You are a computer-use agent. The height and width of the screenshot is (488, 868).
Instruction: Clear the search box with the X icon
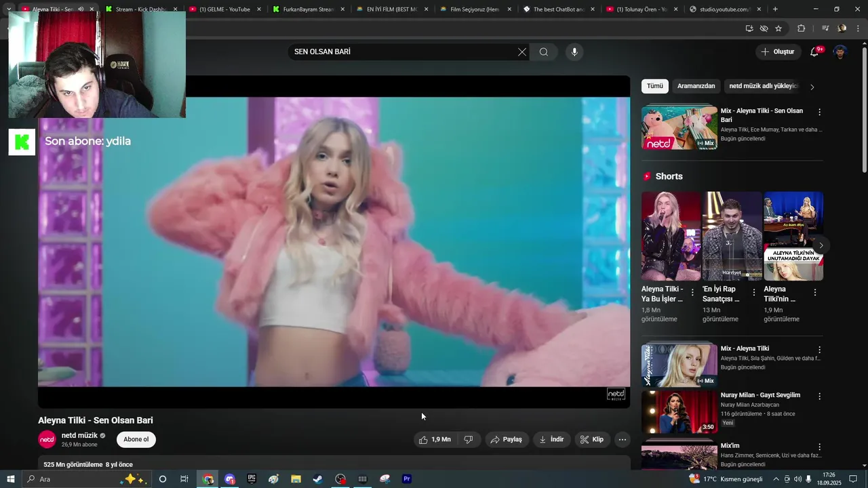tap(522, 52)
